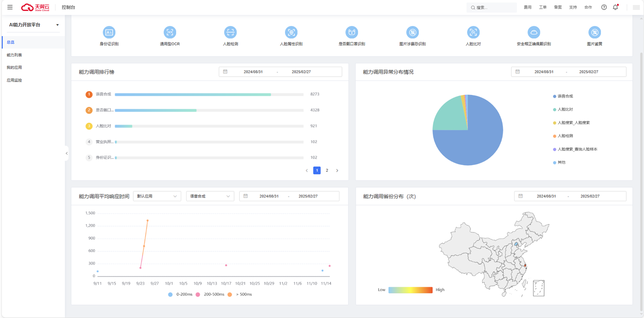Open the help question mark icon
This screenshot has height=318, width=644.
pyautogui.click(x=604, y=7)
